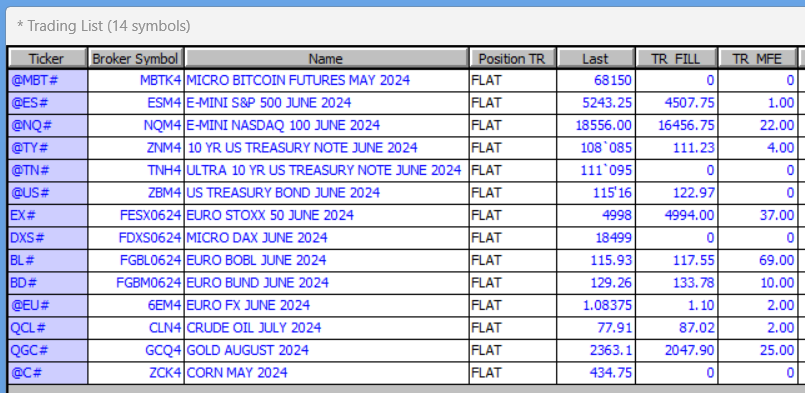This screenshot has width=805, height=393.
Task: Select the @ES# ticker cell
Action: pyautogui.click(x=48, y=103)
